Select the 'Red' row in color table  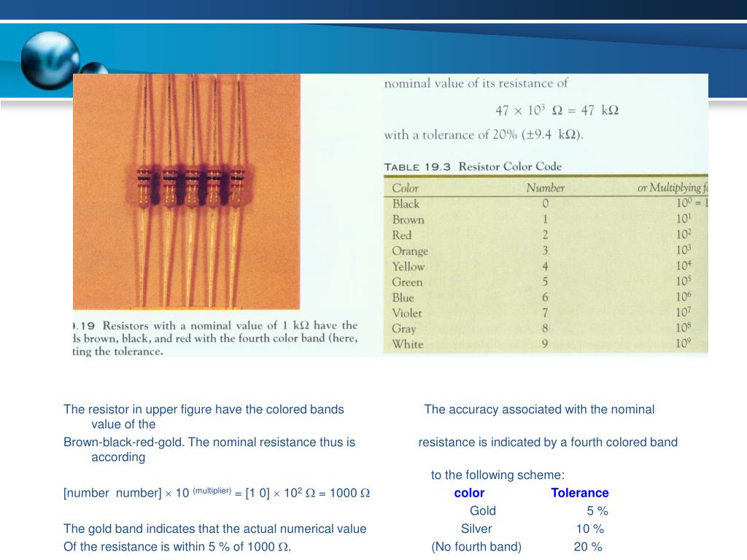click(x=546, y=236)
